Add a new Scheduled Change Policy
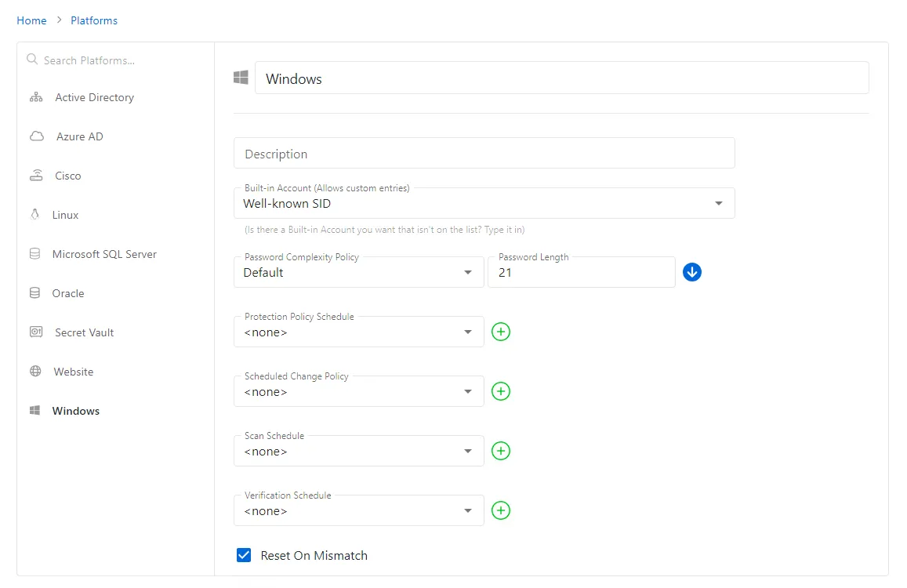907x588 pixels. [501, 391]
